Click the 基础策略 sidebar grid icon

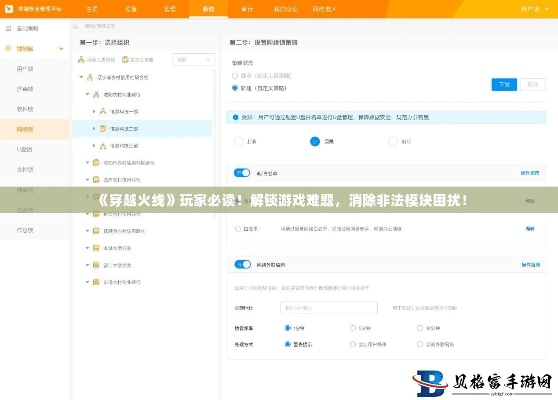pos(9,28)
